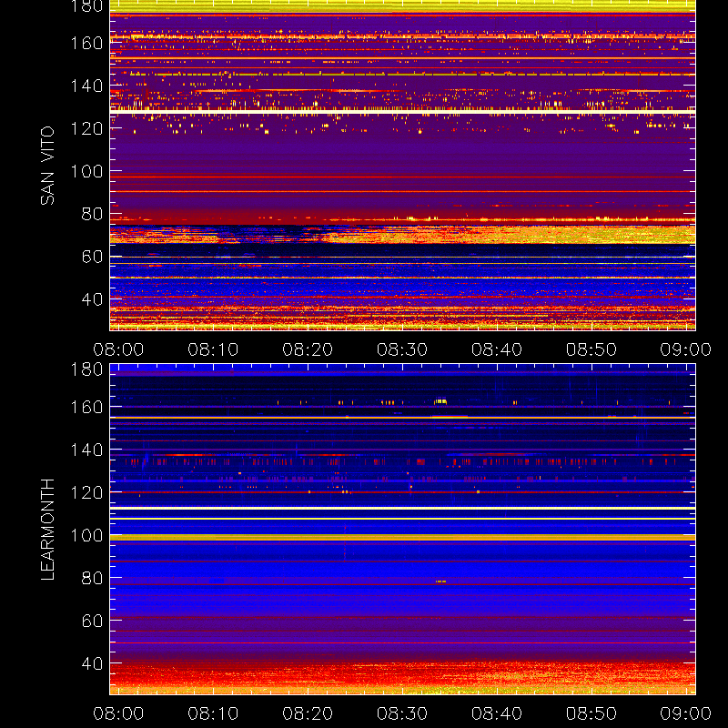
Task: Click the 08:00 time label under LEARMONTH plot
Action: coord(118,713)
